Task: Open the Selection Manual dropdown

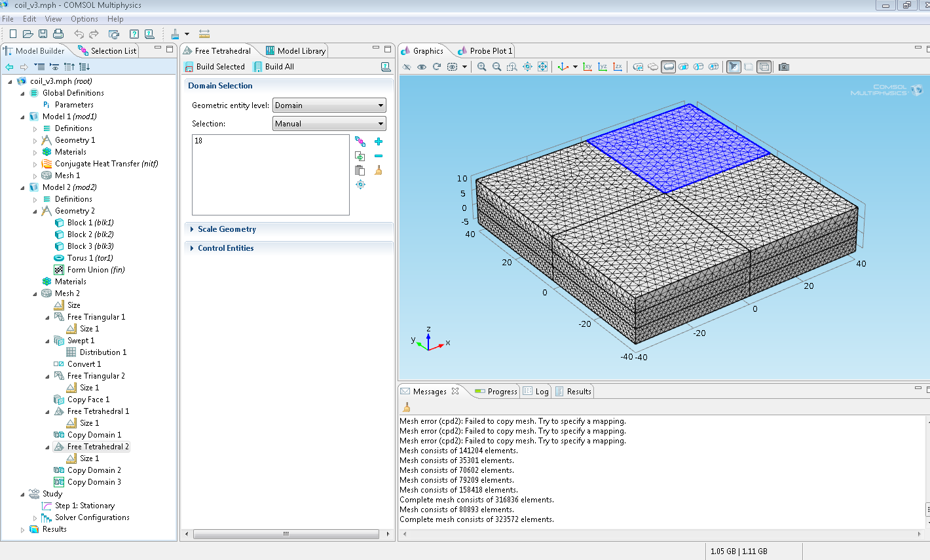Action: [x=329, y=124]
